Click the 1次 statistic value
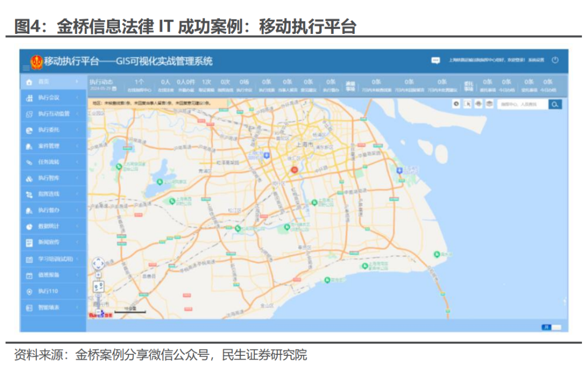 (206, 82)
